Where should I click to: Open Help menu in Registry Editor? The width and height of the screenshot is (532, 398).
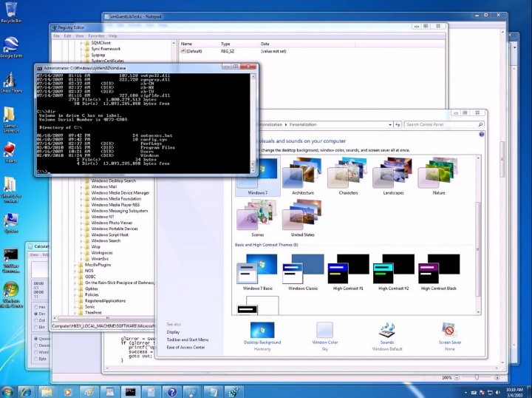pyautogui.click(x=112, y=36)
